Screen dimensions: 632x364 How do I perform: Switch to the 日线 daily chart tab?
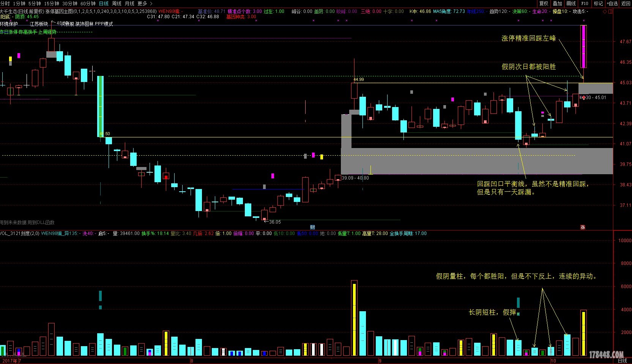pos(104,3)
